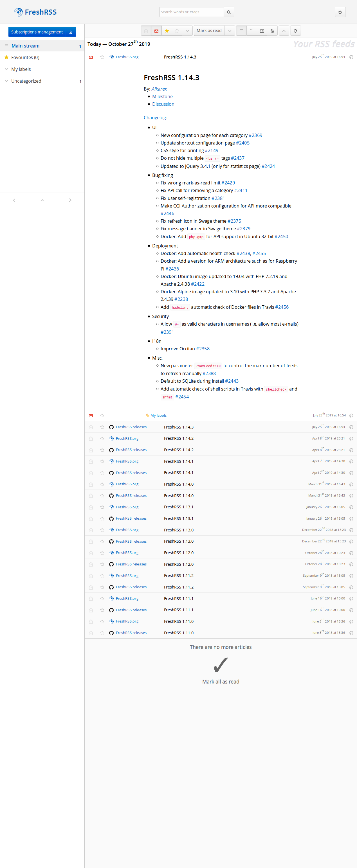The width and height of the screenshot is (357, 868).
Task: Open external link icon of FreshRSS releases 1.12.0
Action: point(351,564)
